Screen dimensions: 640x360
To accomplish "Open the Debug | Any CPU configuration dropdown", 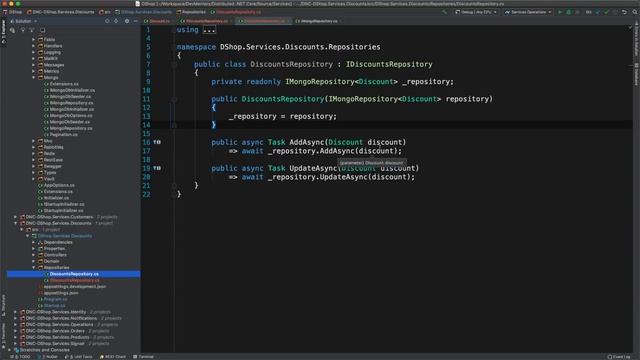I will (x=476, y=12).
